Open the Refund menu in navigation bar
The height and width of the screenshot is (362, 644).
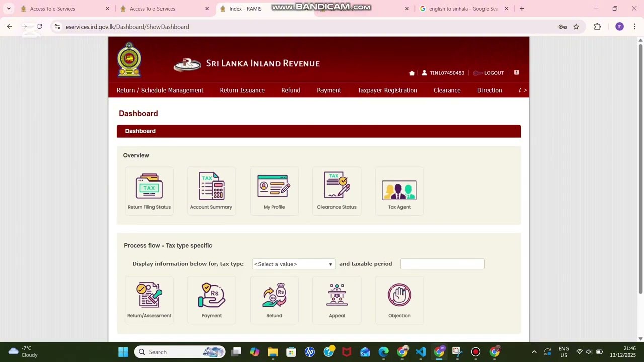[x=291, y=90]
